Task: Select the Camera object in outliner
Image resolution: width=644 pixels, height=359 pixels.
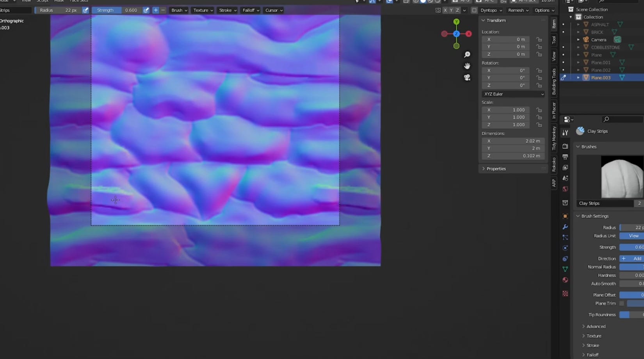Action: 598,40
